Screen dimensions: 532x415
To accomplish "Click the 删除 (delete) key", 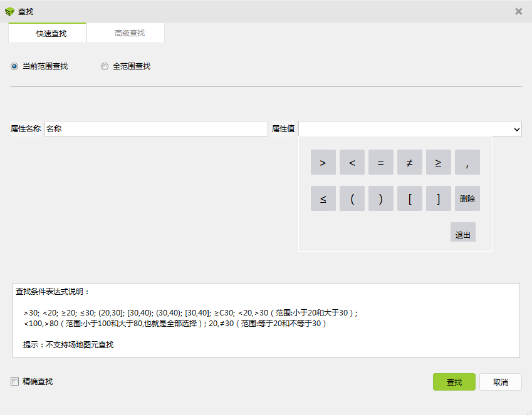I will pos(467,198).
